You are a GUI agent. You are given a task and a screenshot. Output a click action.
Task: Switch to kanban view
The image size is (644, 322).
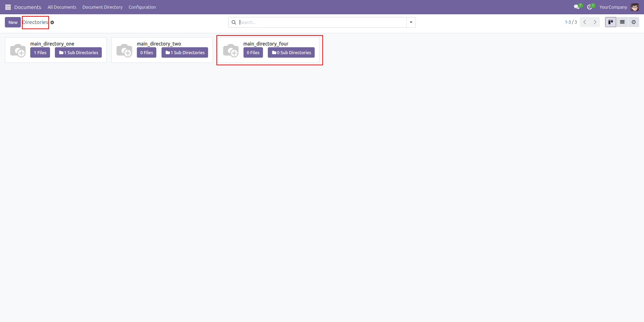tap(610, 22)
